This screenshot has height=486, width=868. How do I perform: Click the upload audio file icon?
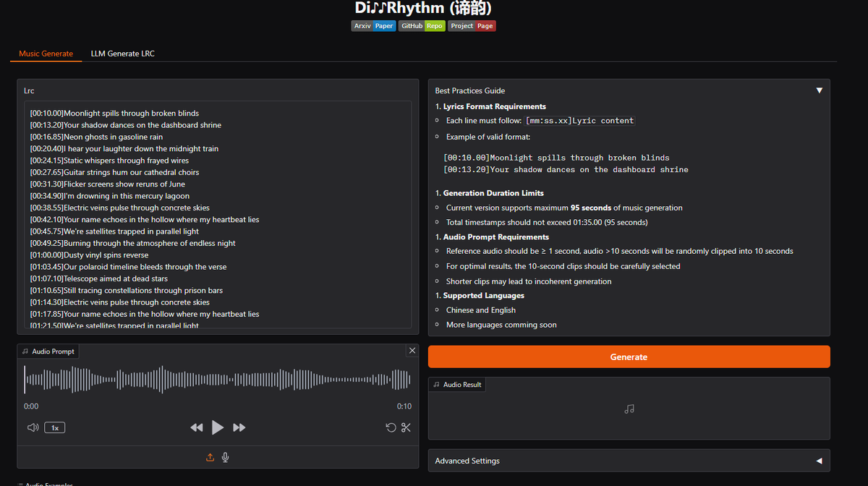[x=210, y=457]
